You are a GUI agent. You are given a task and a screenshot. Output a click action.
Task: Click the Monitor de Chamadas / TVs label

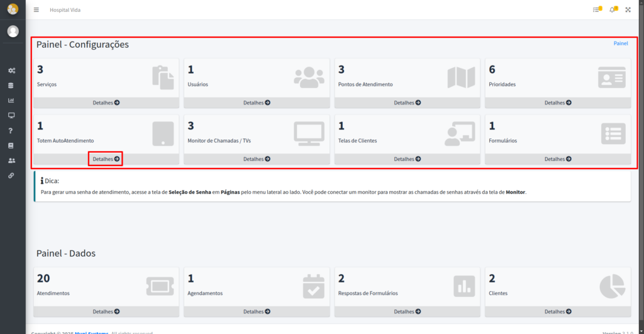pos(219,140)
